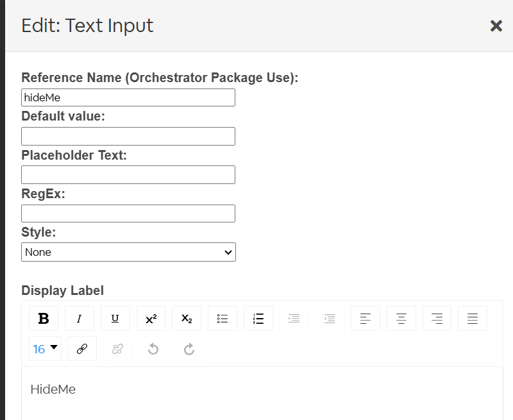Increase indent of label text
Image resolution: width=513 pixels, height=420 pixels.
click(294, 319)
